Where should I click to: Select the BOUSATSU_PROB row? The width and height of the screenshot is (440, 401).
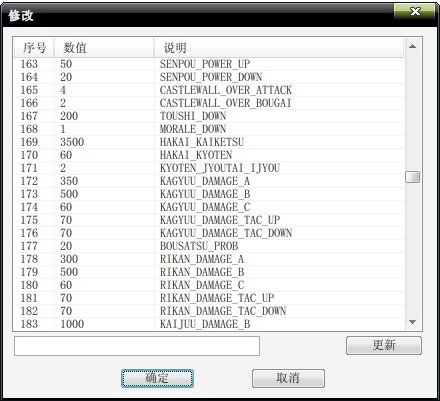click(x=209, y=246)
